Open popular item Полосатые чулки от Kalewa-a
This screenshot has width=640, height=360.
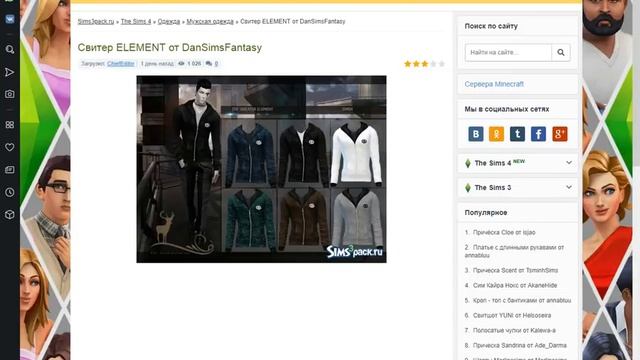(514, 330)
